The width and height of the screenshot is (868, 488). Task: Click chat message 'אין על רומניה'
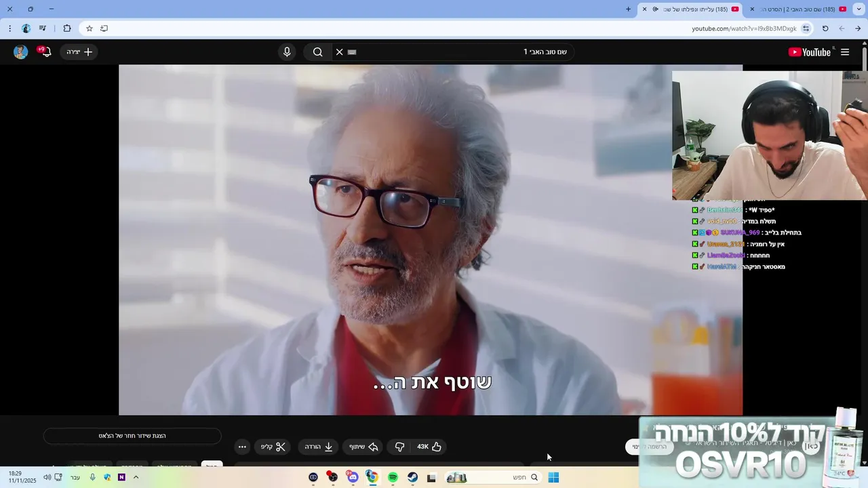coord(766,244)
